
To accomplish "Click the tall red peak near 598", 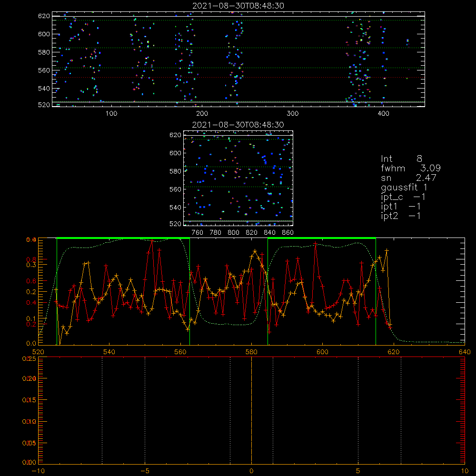I will (316, 243).
